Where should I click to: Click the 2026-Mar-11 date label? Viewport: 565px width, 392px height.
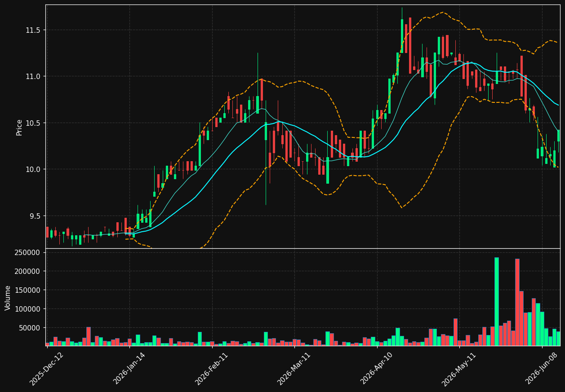294,369
